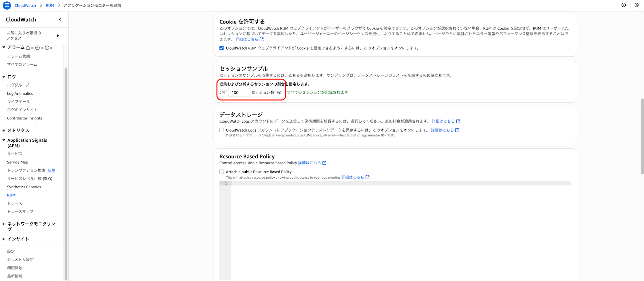Click 詳細はこちら link on data storage checkbox row
Screen dimensions: 644x281
(442, 130)
